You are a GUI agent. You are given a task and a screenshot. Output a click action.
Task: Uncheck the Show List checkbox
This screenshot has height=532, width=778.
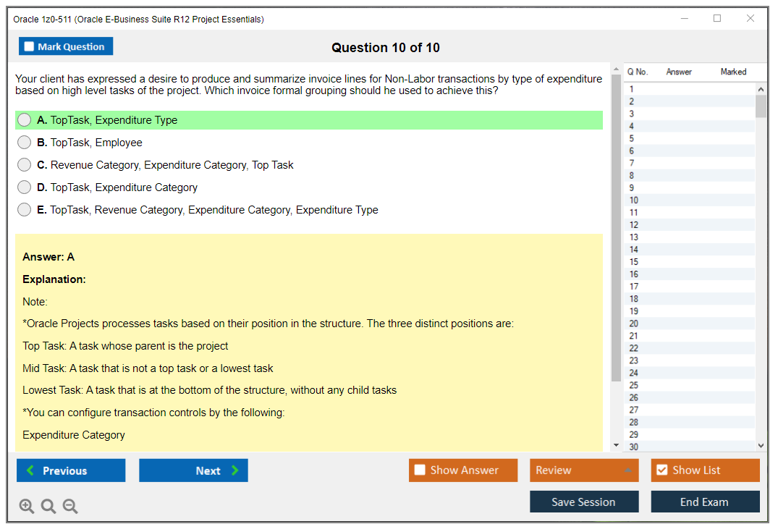pyautogui.click(x=661, y=470)
